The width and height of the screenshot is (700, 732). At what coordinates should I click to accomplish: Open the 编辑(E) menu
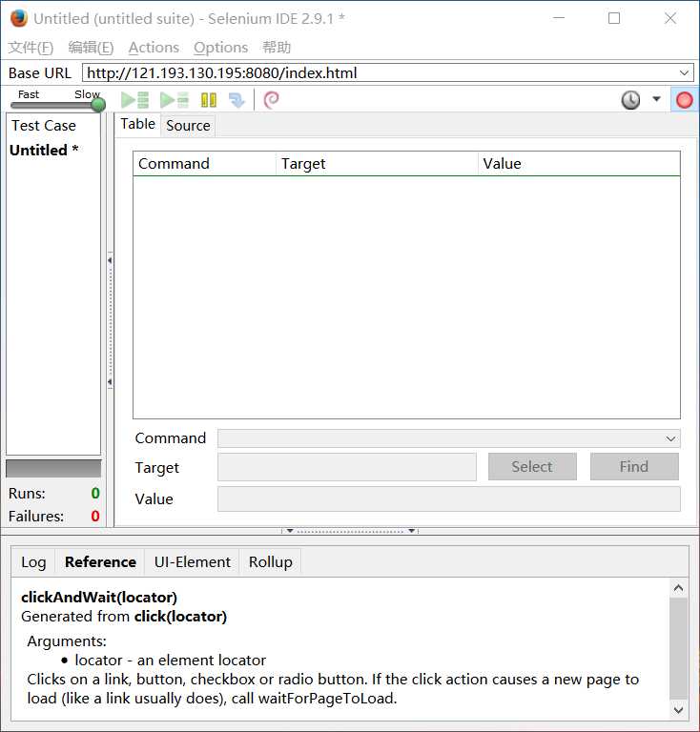tap(91, 47)
